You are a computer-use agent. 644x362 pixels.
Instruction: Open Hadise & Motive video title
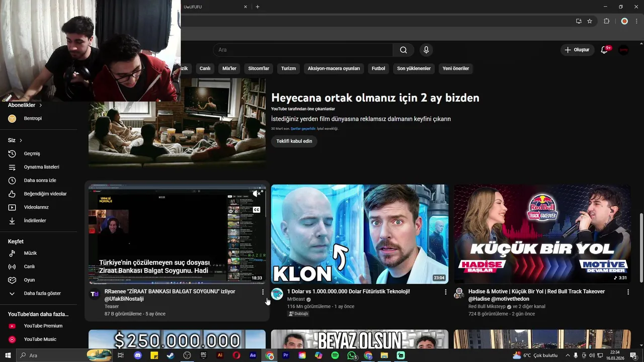coord(537,295)
